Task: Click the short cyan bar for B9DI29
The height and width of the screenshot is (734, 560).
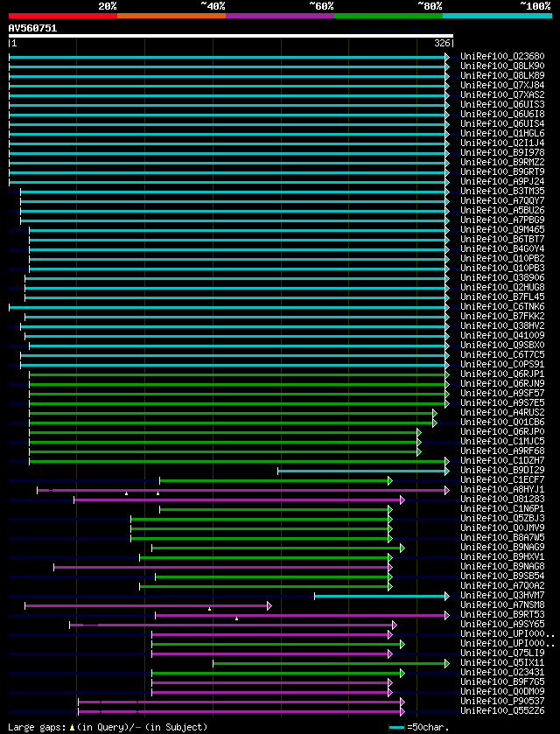Action: (361, 471)
